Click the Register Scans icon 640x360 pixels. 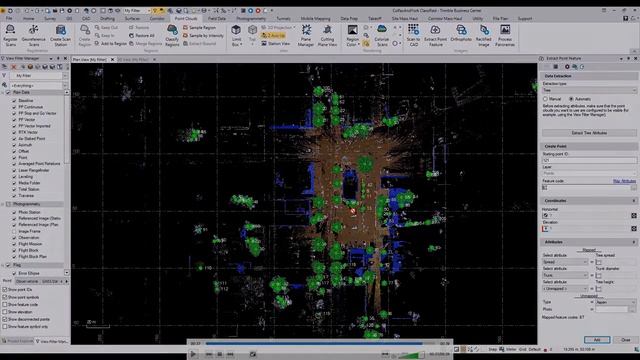click(x=10, y=36)
